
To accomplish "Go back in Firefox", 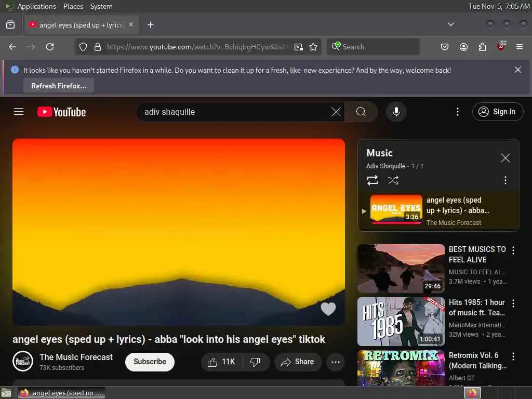I will (12, 47).
